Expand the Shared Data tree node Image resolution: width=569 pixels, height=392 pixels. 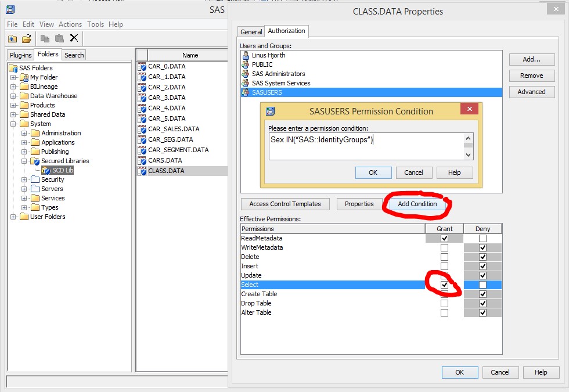coord(13,115)
